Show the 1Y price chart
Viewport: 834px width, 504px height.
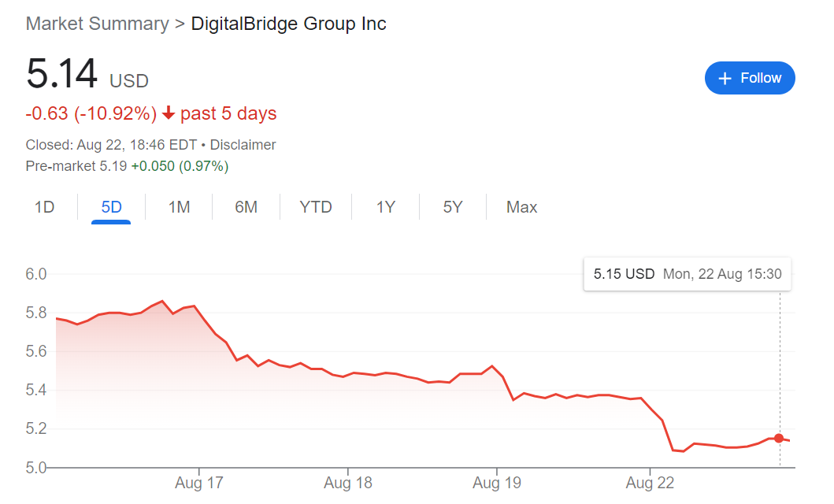pos(385,206)
